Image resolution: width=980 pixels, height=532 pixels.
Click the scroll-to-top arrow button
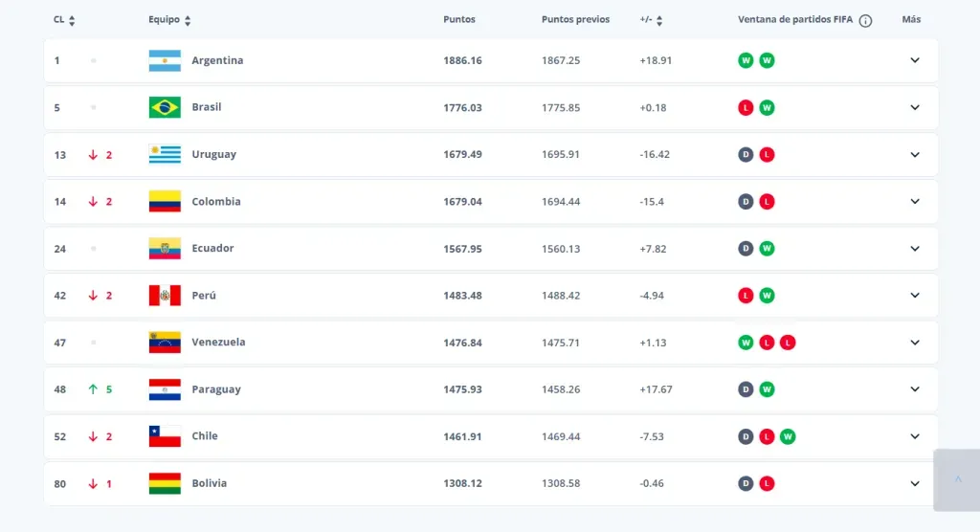tap(956, 479)
